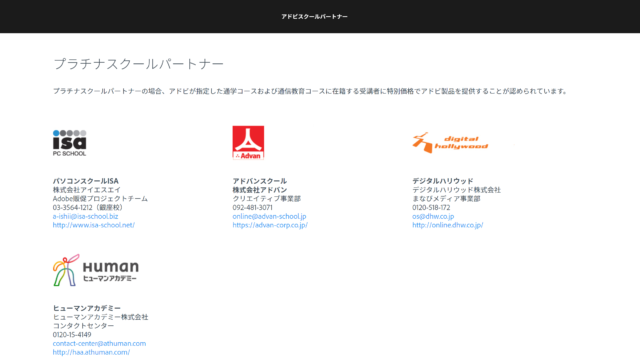Click the platinum partner description paragraph
Viewport: 640px width, 360px height.
point(310,91)
